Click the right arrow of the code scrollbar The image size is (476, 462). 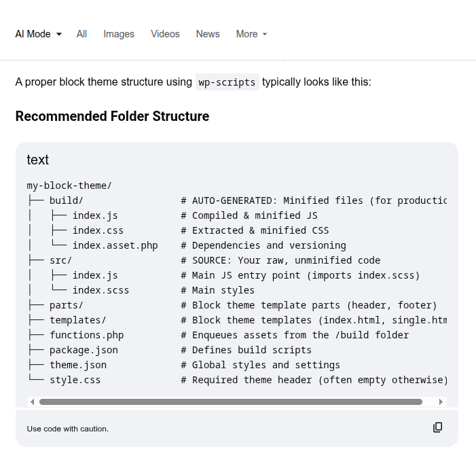(441, 402)
